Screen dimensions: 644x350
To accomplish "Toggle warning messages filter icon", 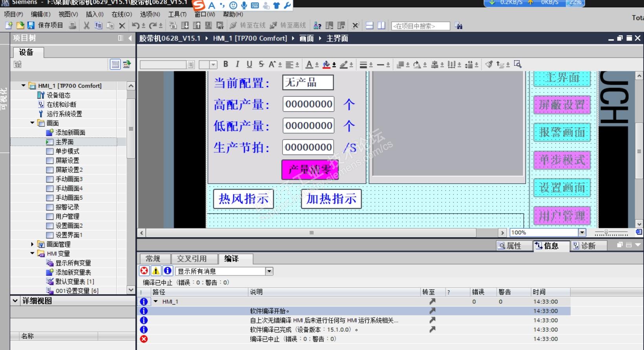I will [x=156, y=271].
